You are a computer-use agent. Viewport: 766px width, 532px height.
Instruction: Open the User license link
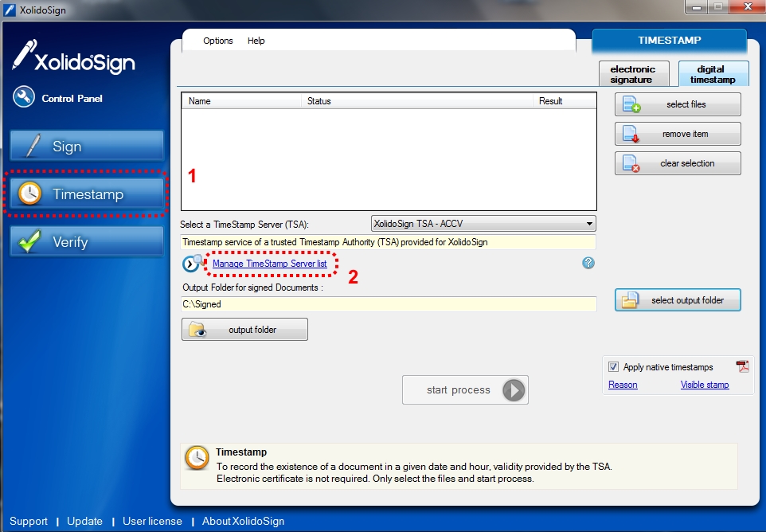(x=152, y=522)
